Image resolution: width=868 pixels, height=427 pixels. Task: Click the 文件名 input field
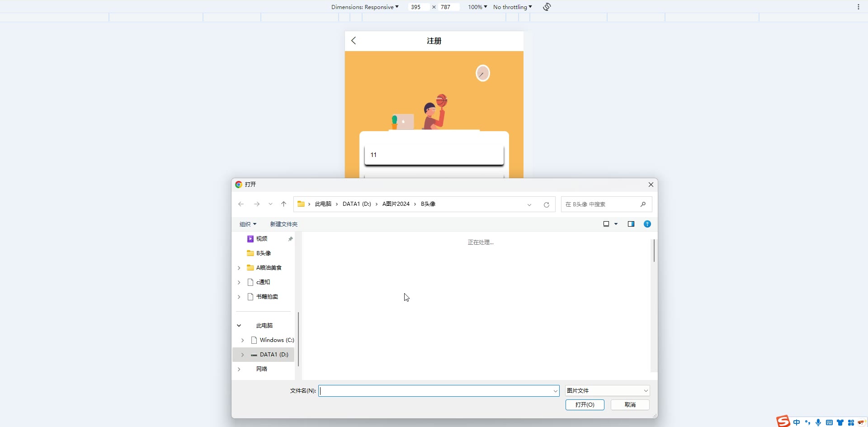[x=435, y=391]
